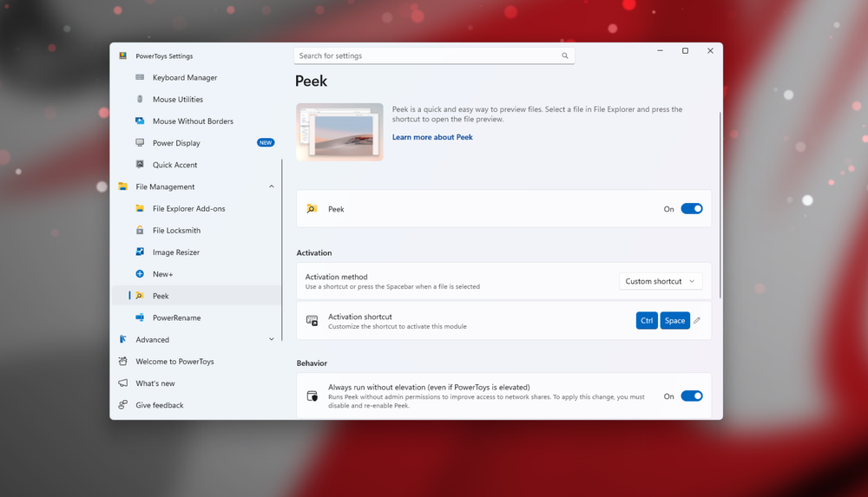Click the Advanced section icon

[x=123, y=339]
